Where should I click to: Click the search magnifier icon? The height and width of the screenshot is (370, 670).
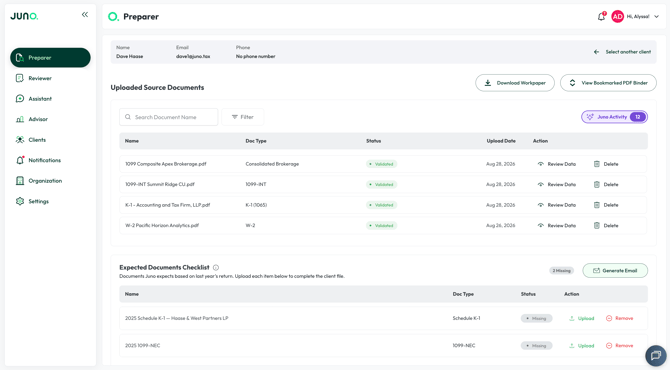coord(128,117)
